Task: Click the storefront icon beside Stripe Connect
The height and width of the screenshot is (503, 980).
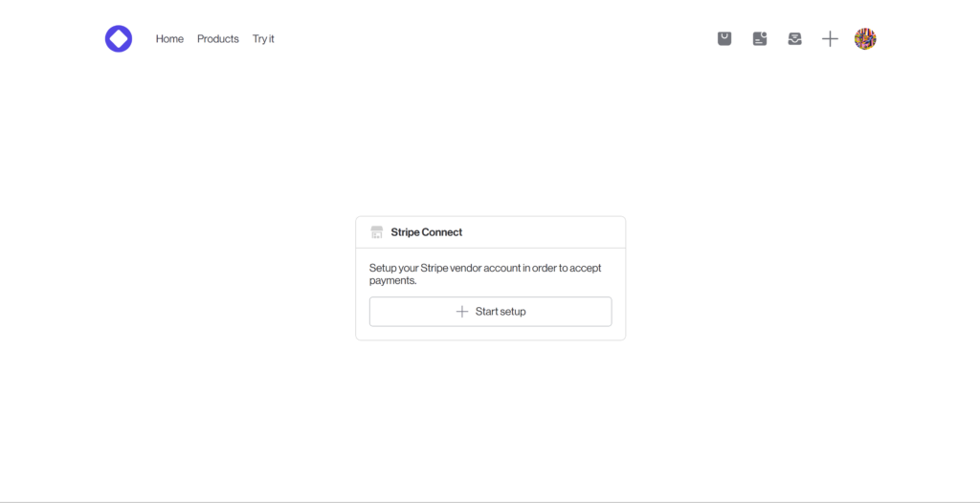Action: click(x=377, y=232)
